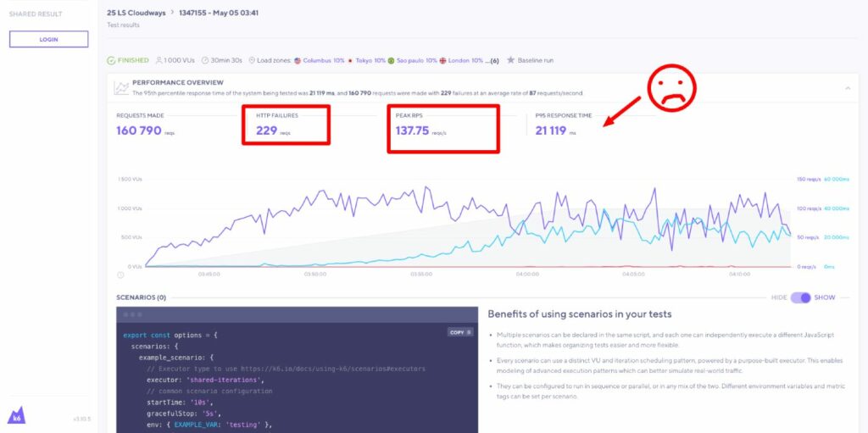Click the Baseline run star icon

pyautogui.click(x=510, y=60)
